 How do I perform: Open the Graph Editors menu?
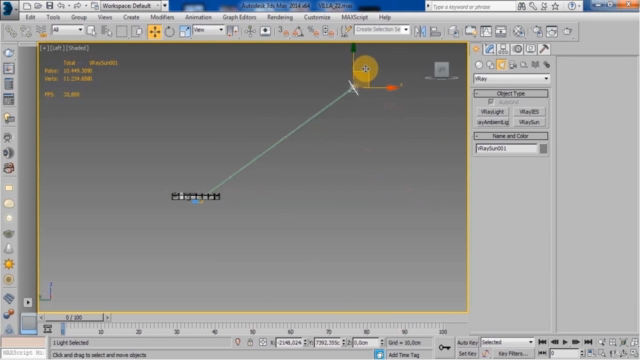(x=239, y=17)
